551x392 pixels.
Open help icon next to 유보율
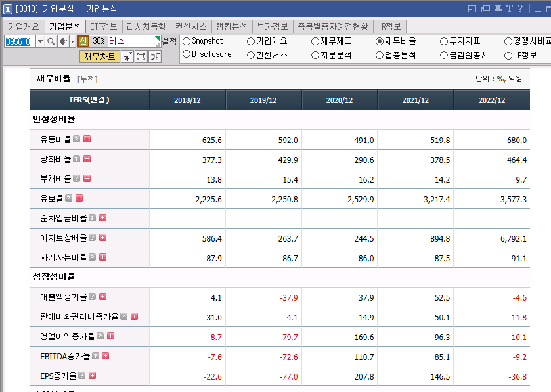(x=69, y=198)
